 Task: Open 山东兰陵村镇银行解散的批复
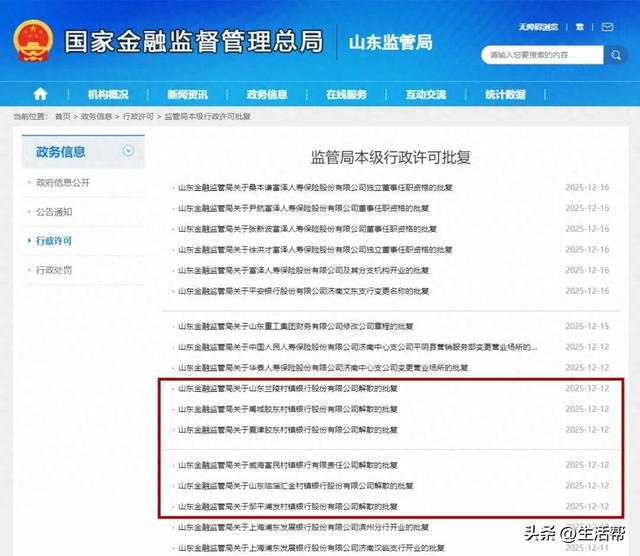pyautogui.click(x=288, y=389)
